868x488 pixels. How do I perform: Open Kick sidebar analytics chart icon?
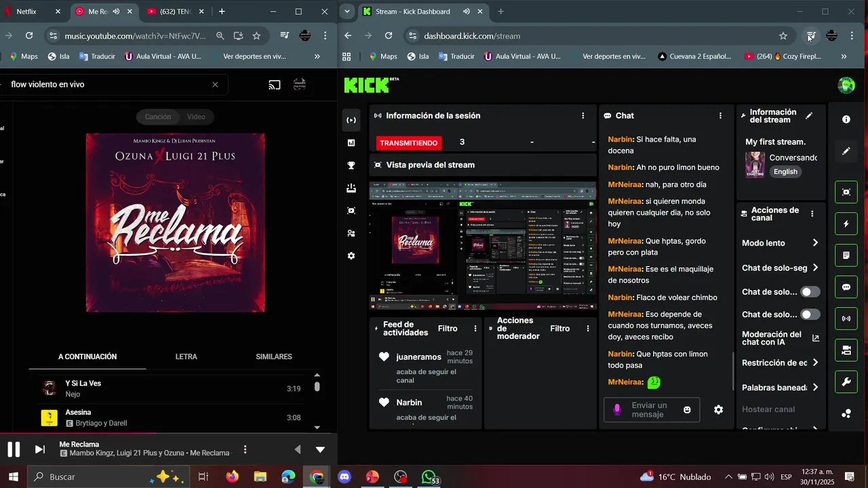(351, 143)
